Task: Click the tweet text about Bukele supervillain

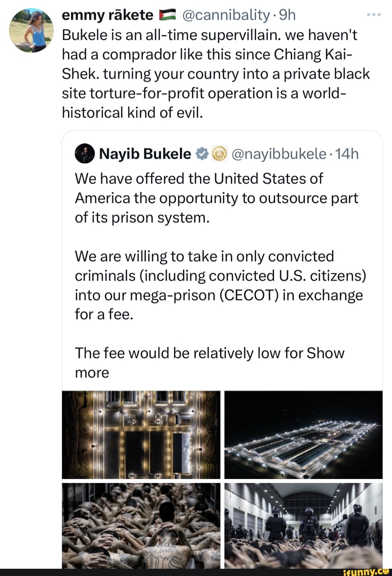Action: [x=216, y=74]
